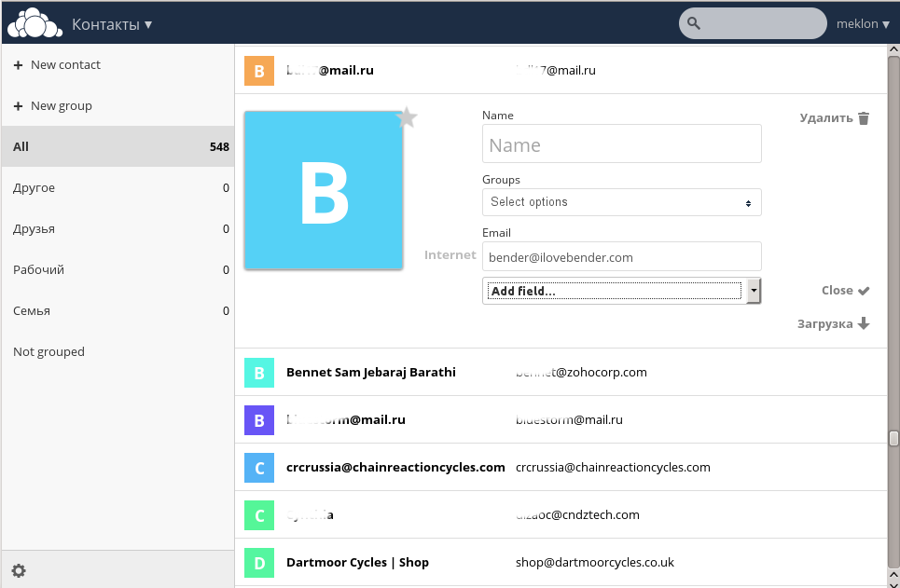Click the magnifier icon in the search bar
The width and height of the screenshot is (900, 588).
pos(694,23)
